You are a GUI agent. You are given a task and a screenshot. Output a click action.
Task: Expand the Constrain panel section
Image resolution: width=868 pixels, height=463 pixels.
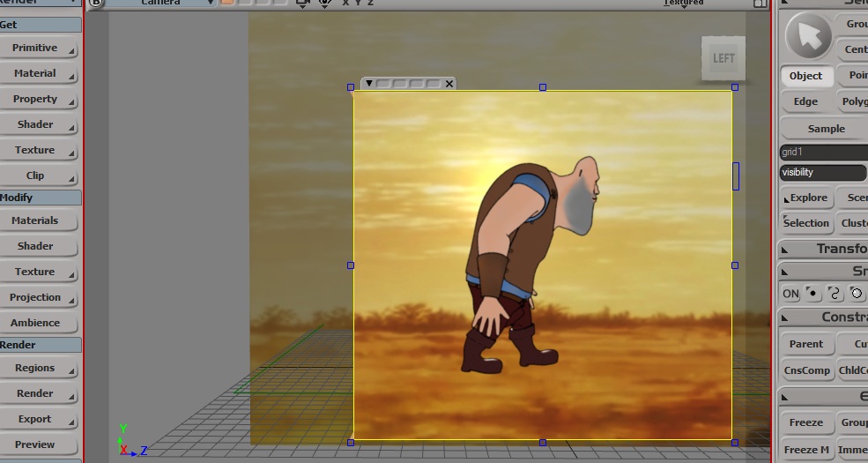(x=824, y=317)
